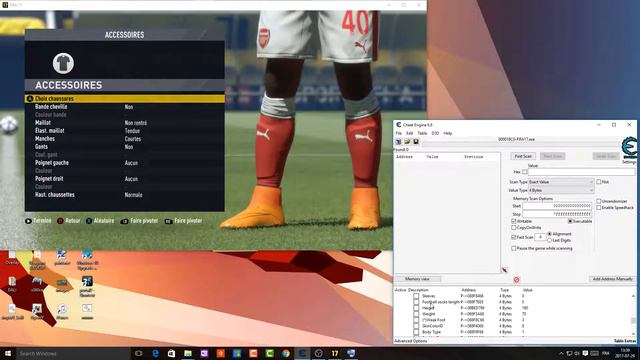This screenshot has width=640, height=360.
Task: Activate the Height entry checkbox
Action: (x=416, y=308)
